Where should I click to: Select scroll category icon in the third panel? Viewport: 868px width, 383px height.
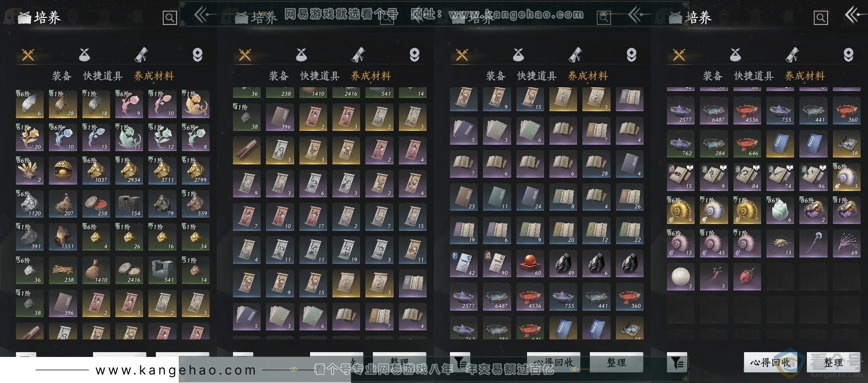point(575,54)
